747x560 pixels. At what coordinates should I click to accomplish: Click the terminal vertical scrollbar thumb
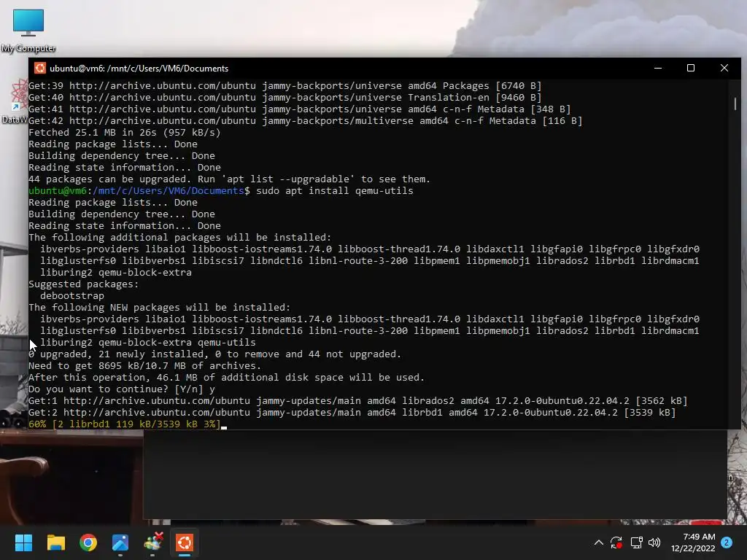tap(735, 104)
